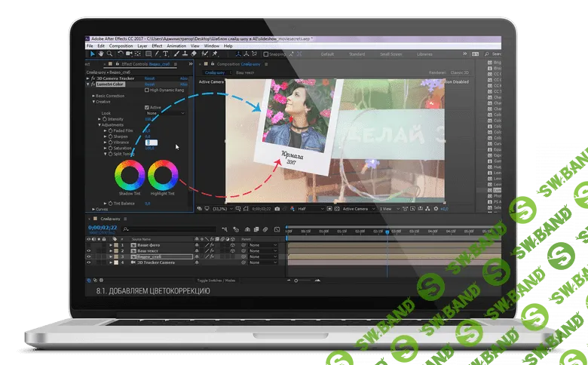Click the Motion Blur enable icon
588x365 pixels.
(x=265, y=229)
